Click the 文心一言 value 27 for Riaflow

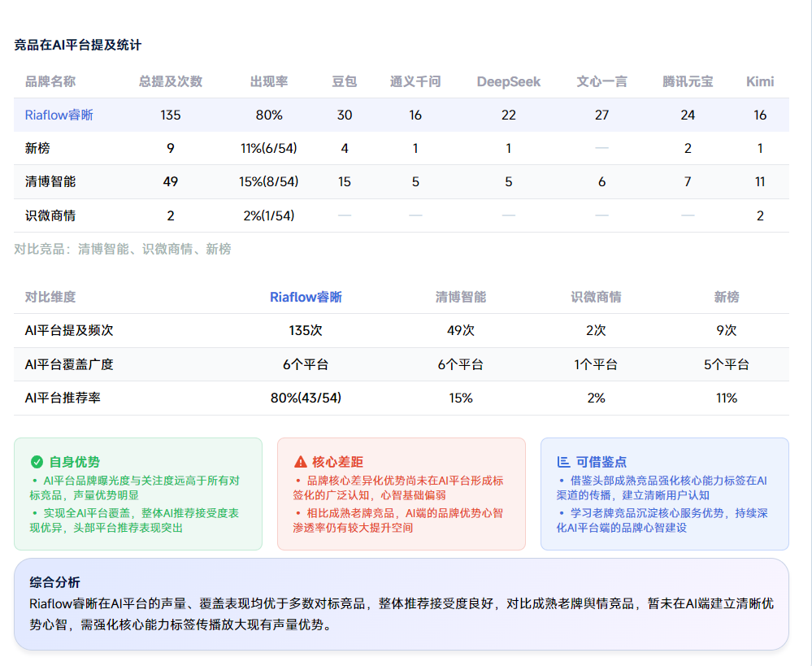[x=601, y=115]
